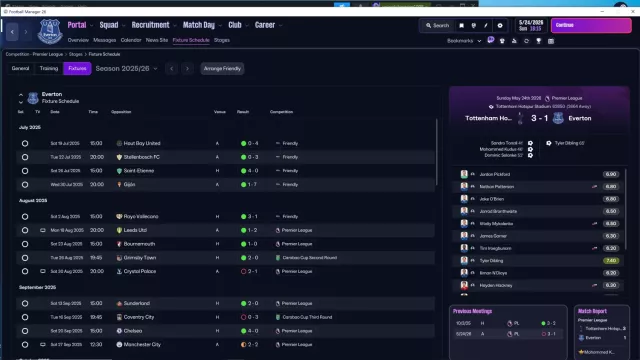Select the 5/24/26 previous meeting row
The height and width of the screenshot is (360, 640).
coord(508,334)
